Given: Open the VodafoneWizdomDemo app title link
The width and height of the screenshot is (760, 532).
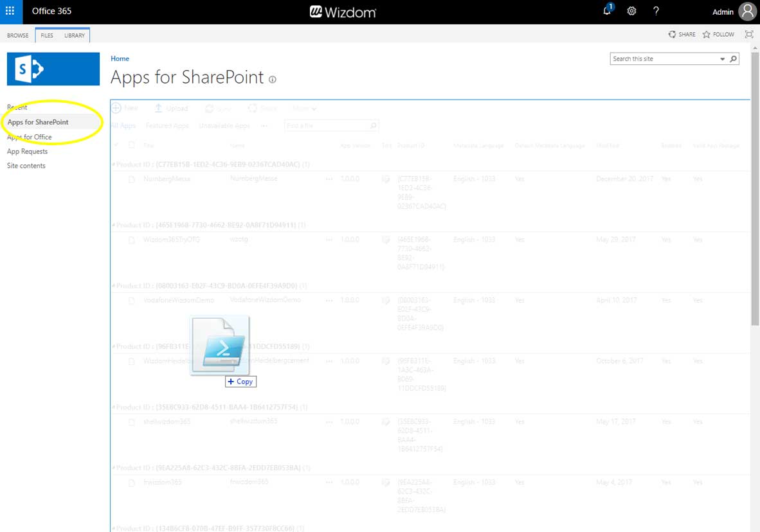Looking at the screenshot, I should 179,301.
